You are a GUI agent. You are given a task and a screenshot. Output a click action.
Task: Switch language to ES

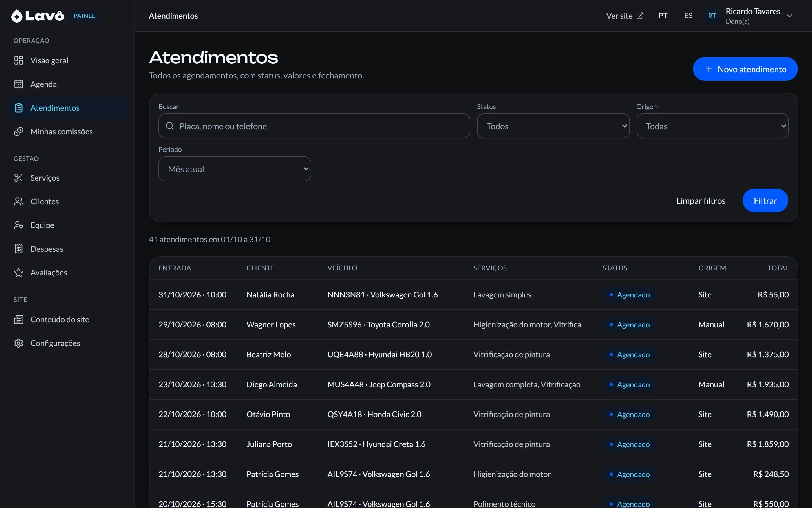pos(688,16)
